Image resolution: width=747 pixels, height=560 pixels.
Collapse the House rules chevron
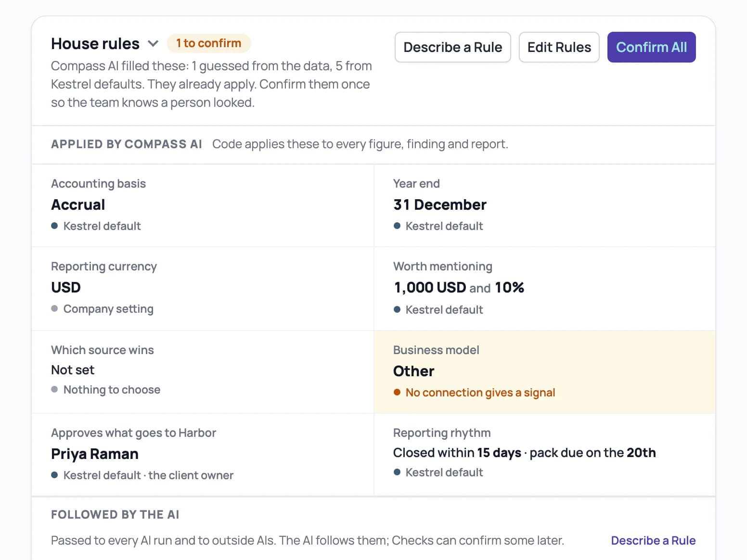click(x=153, y=44)
